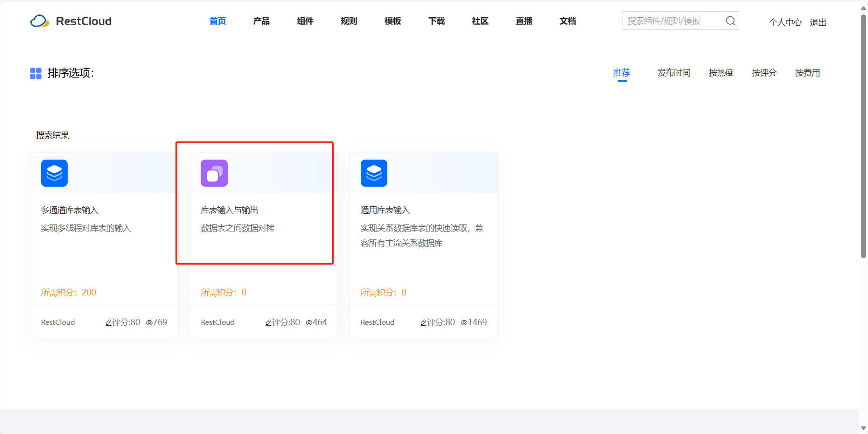Click description 实现多线程对库表的输入

(x=86, y=228)
